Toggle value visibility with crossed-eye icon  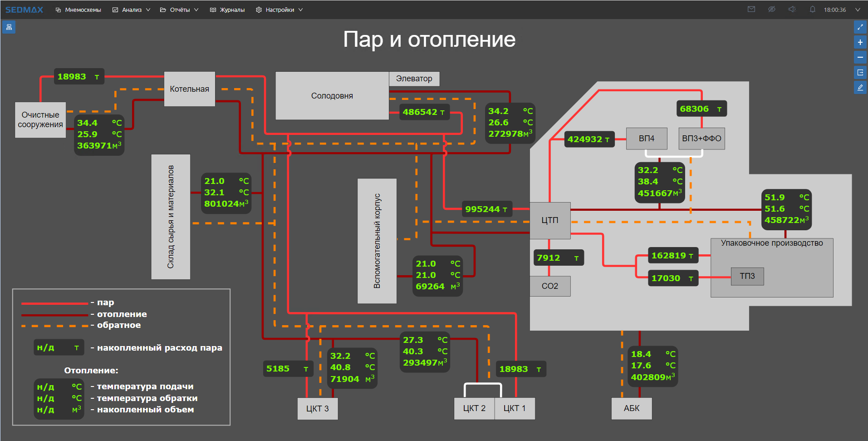click(x=771, y=9)
